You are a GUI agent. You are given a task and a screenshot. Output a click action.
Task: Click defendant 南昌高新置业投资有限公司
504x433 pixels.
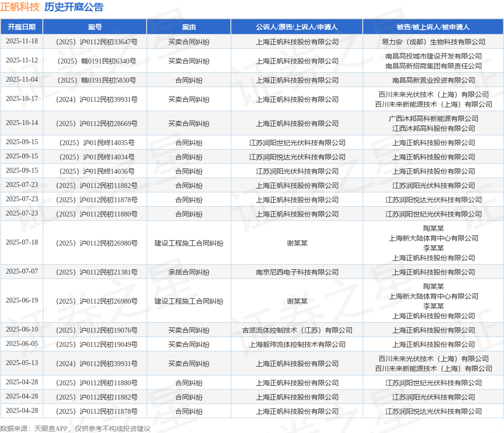(433, 80)
